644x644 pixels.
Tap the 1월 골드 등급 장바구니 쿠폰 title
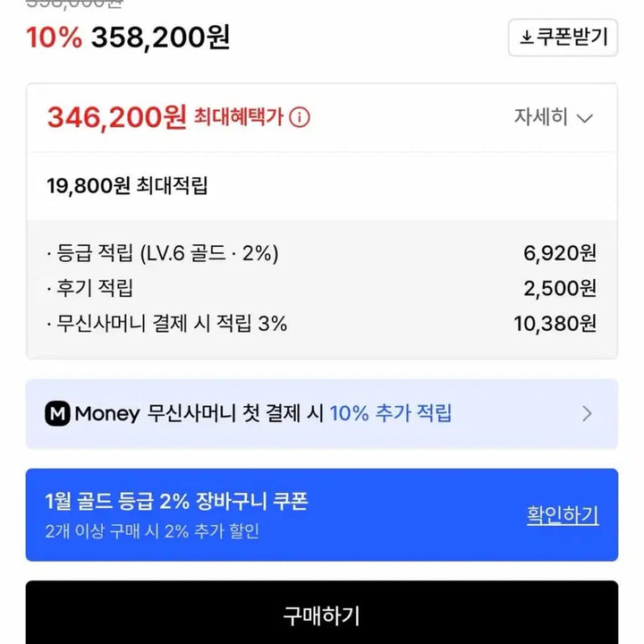pos(175,502)
